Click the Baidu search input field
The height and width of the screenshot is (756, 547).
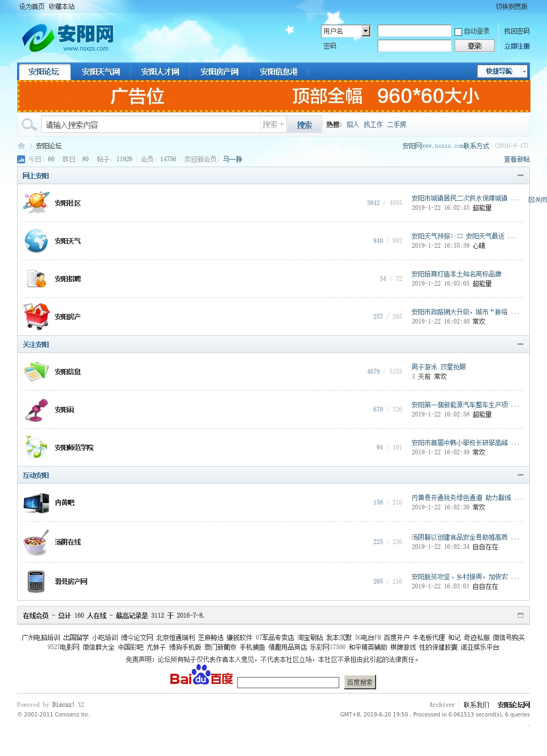[x=288, y=682]
